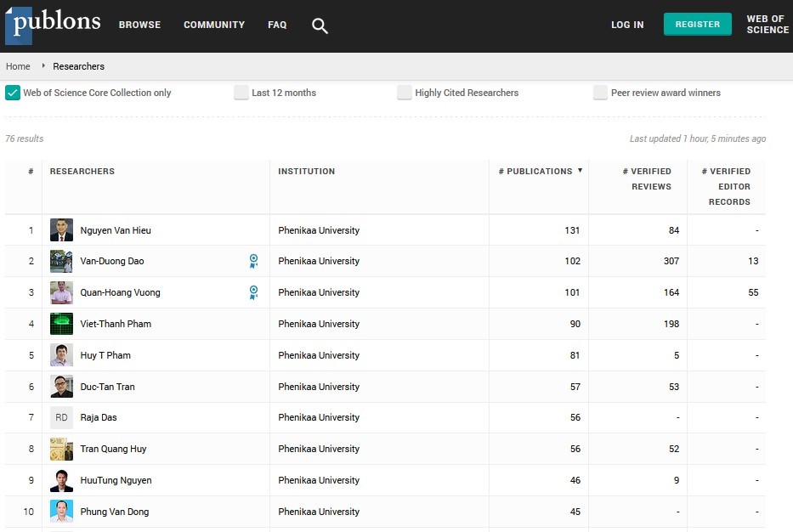This screenshot has height=532, width=793.
Task: Enable the Last 12 months filter
Action: coord(241,93)
